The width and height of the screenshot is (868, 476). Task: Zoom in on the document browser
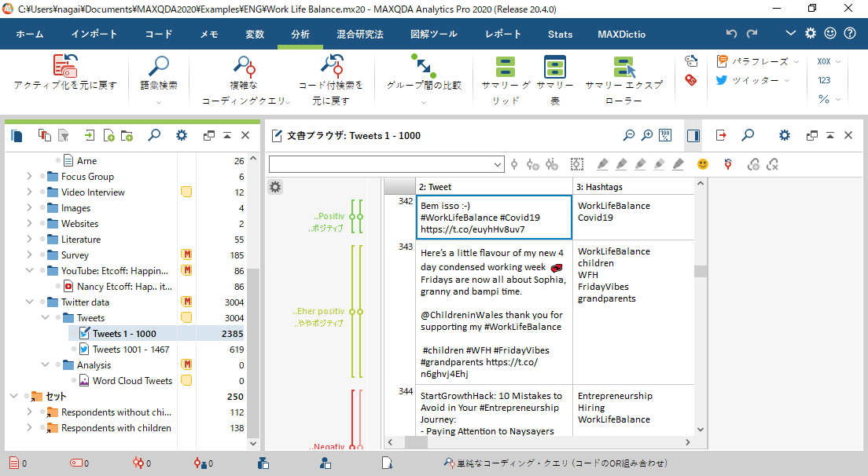pos(646,135)
